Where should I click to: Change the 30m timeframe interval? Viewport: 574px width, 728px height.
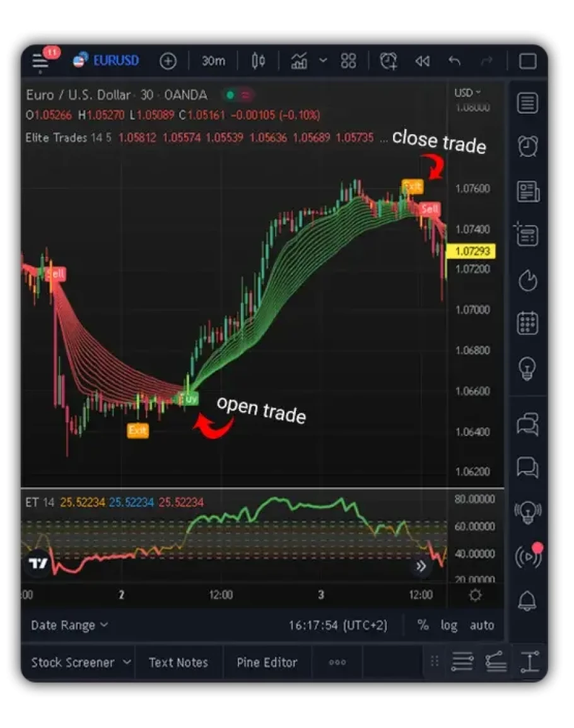click(x=213, y=61)
